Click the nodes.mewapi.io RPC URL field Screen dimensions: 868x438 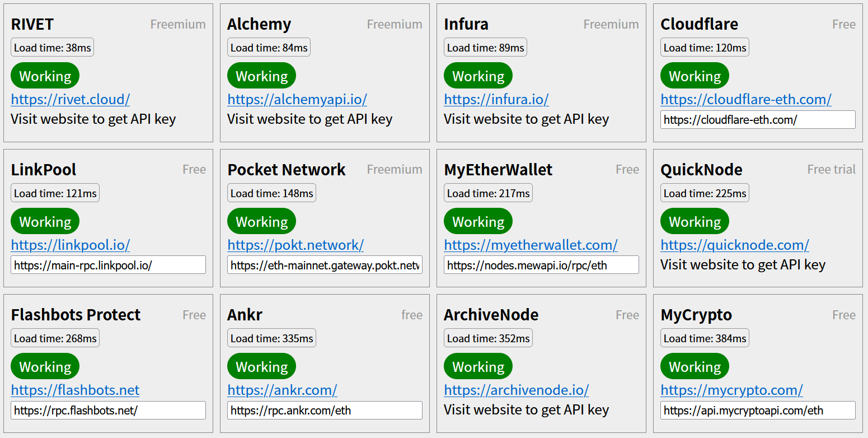(x=541, y=265)
